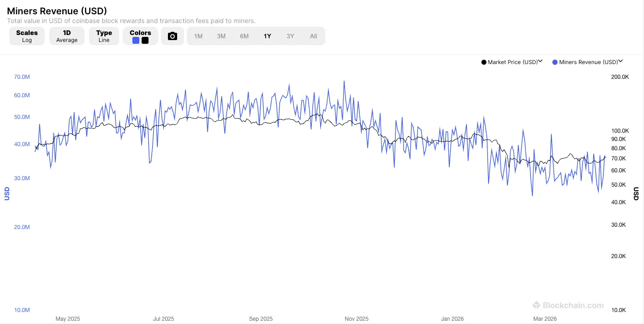Click the Market Price (USD) legend label
This screenshot has height=324, width=644.
(513, 62)
